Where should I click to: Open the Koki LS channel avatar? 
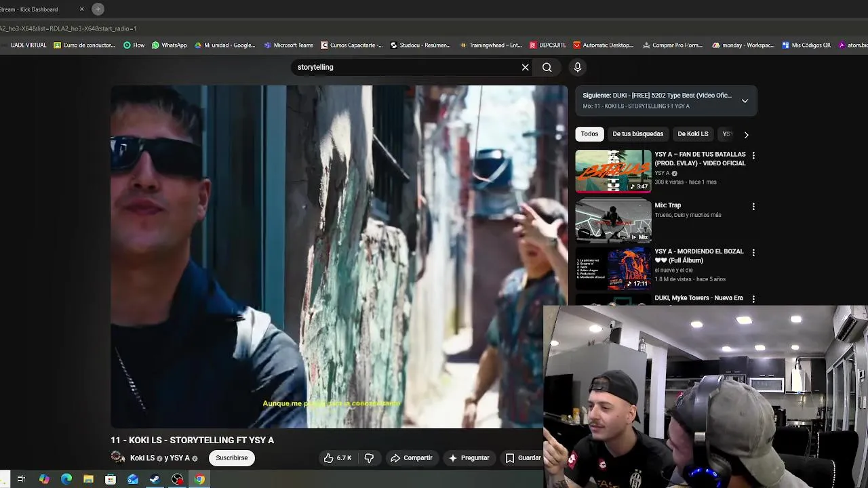point(118,457)
